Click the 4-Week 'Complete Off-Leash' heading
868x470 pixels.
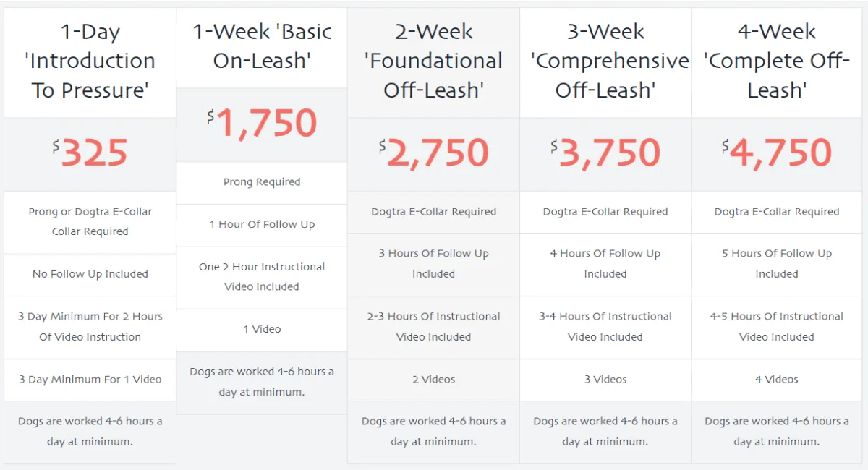pyautogui.click(x=777, y=61)
